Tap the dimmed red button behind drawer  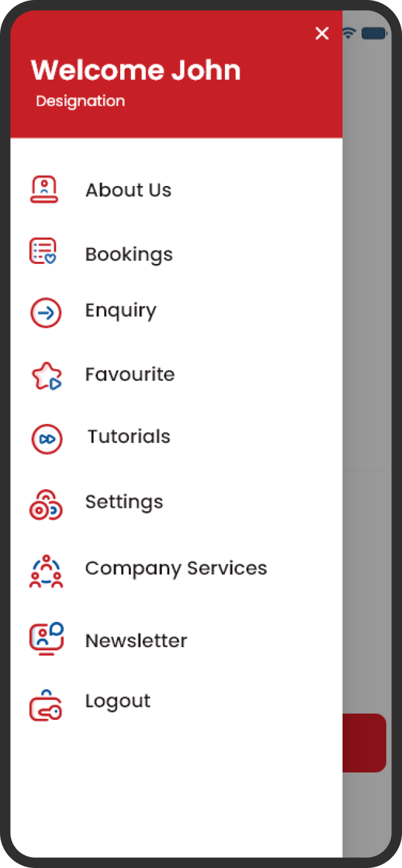click(364, 743)
